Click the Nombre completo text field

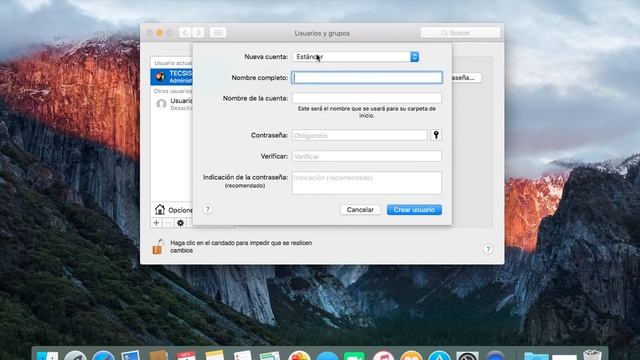pyautogui.click(x=367, y=78)
